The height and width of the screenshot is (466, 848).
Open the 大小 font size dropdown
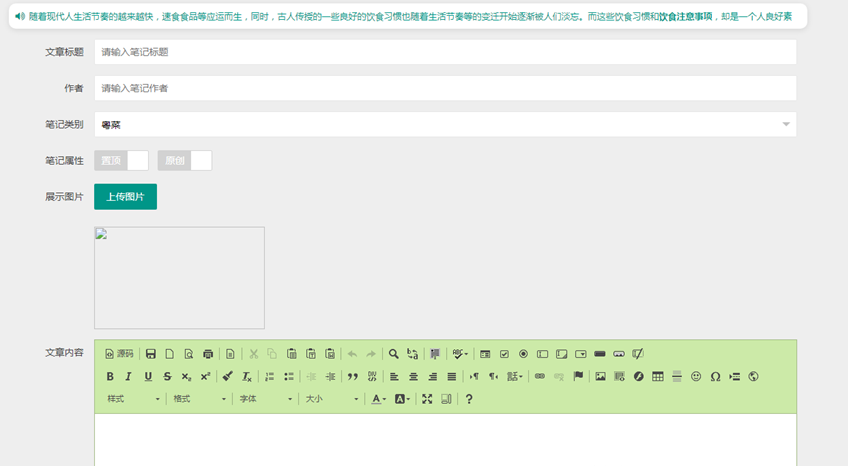pyautogui.click(x=332, y=399)
